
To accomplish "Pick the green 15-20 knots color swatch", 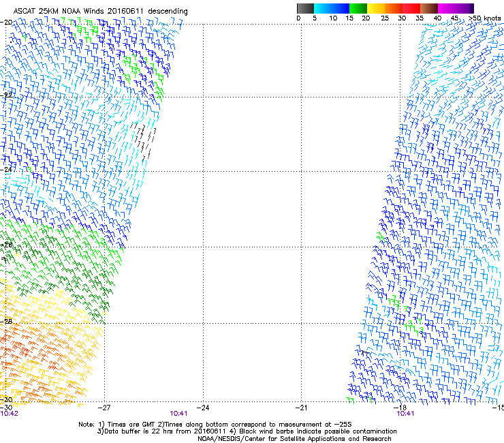I will [x=358, y=8].
